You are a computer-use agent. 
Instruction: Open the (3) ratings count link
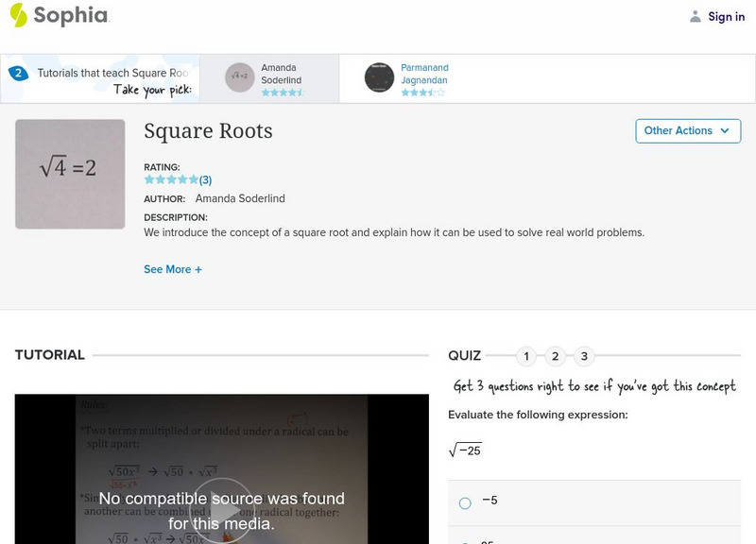pyautogui.click(x=205, y=179)
